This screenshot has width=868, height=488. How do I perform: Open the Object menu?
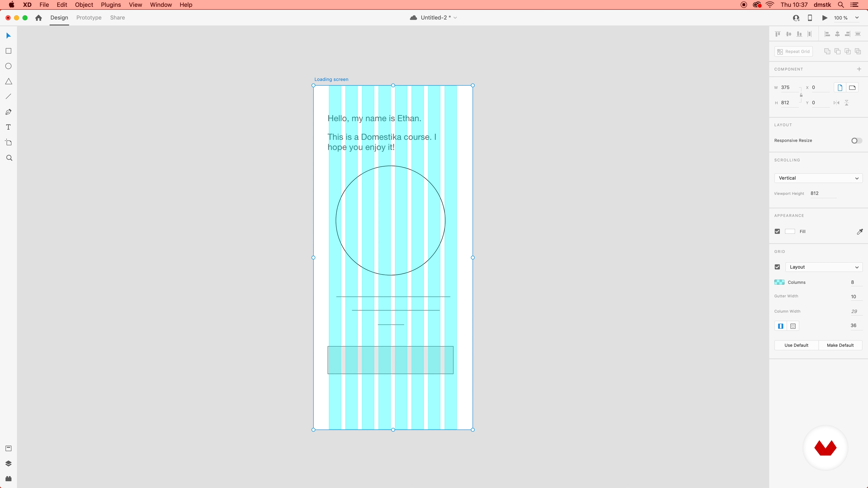point(84,5)
